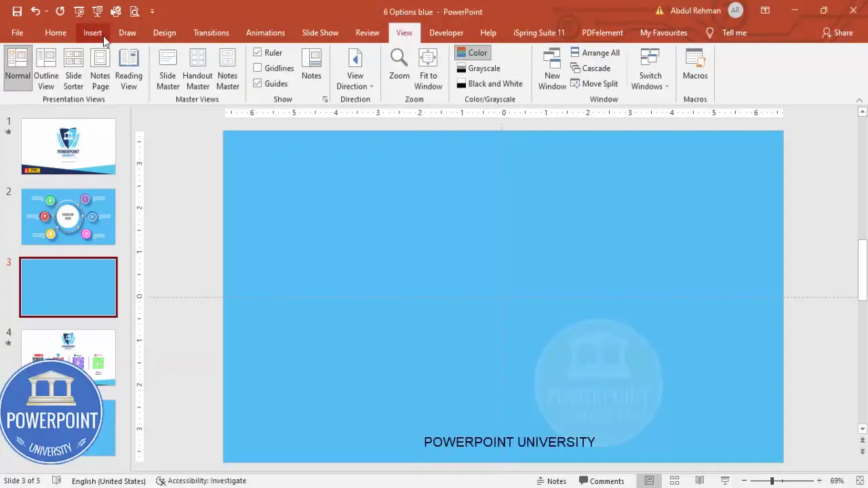Click the zoom slider handle
This screenshot has height=488, width=868.
click(x=772, y=481)
